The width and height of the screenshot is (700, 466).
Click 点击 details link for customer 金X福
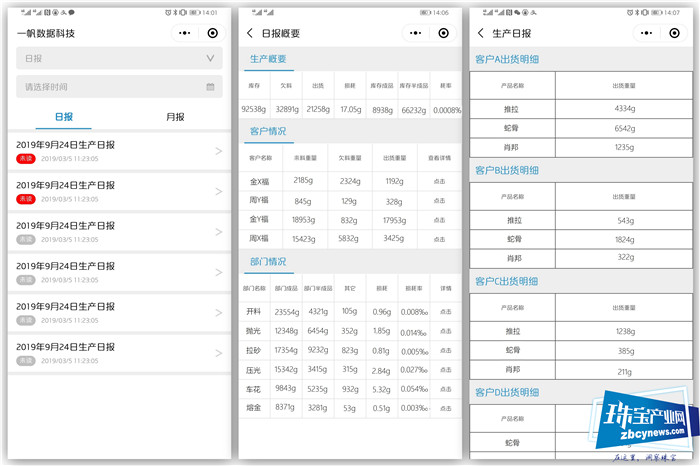click(439, 181)
